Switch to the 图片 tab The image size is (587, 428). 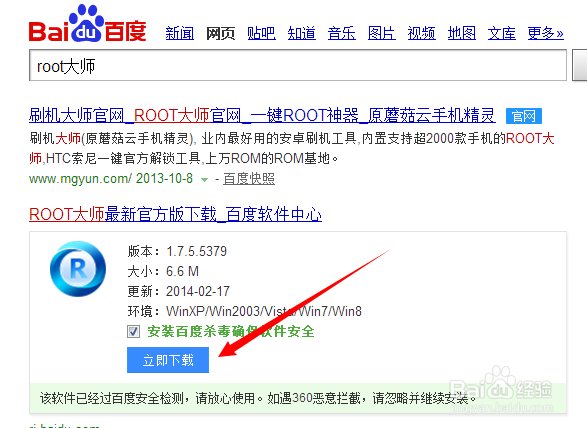(381, 33)
